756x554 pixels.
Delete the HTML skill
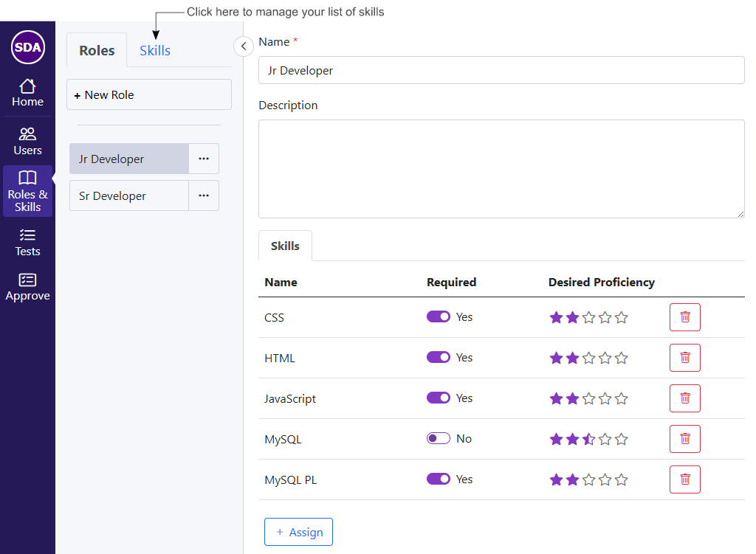point(684,358)
